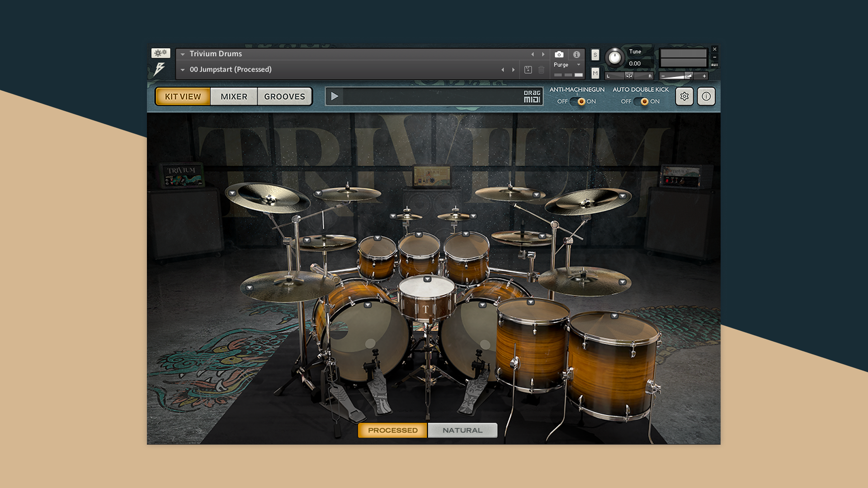
Task: Click the Drag MIDI icon
Action: coord(532,96)
